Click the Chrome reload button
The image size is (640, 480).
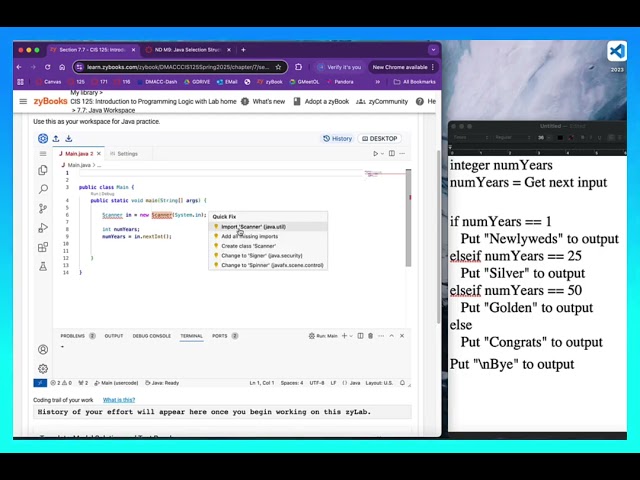[48, 67]
